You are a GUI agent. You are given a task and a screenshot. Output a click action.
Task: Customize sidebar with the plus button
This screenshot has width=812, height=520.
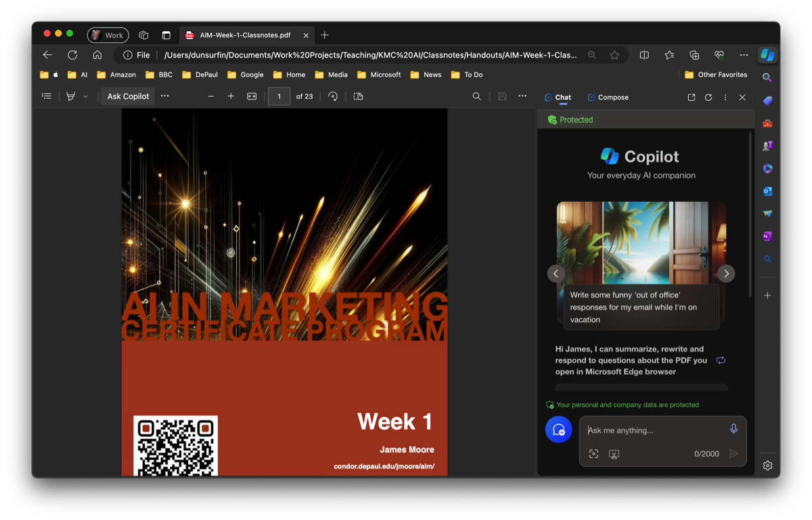767,295
